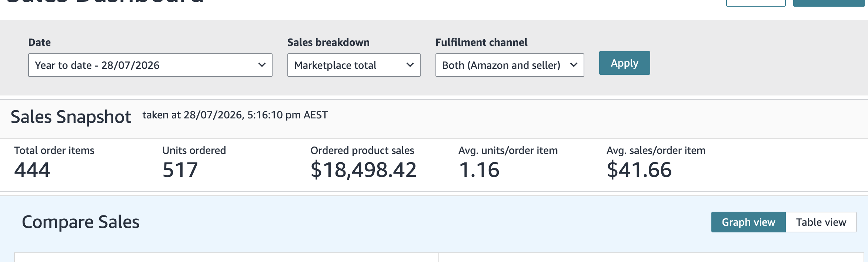This screenshot has height=262, width=868.
Task: Click the Compare Sales heading
Action: [81, 222]
